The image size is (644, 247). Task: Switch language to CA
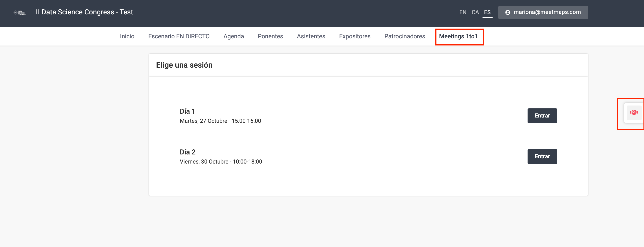(475, 12)
